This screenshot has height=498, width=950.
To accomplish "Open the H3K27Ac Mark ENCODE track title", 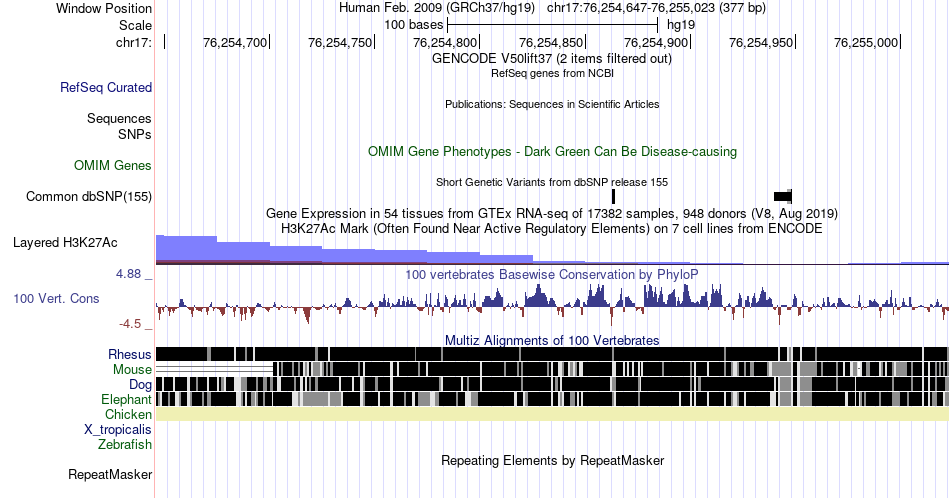I will (552, 229).
